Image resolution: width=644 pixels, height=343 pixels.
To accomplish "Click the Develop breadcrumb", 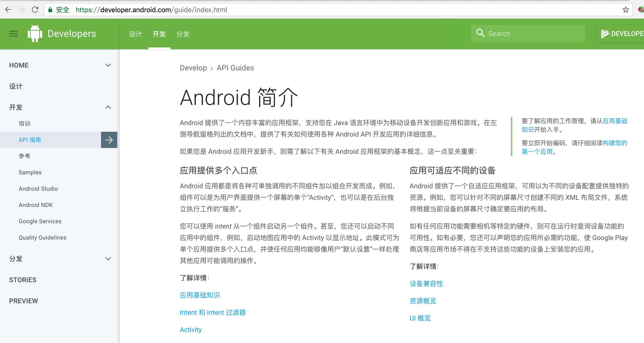I will (193, 68).
